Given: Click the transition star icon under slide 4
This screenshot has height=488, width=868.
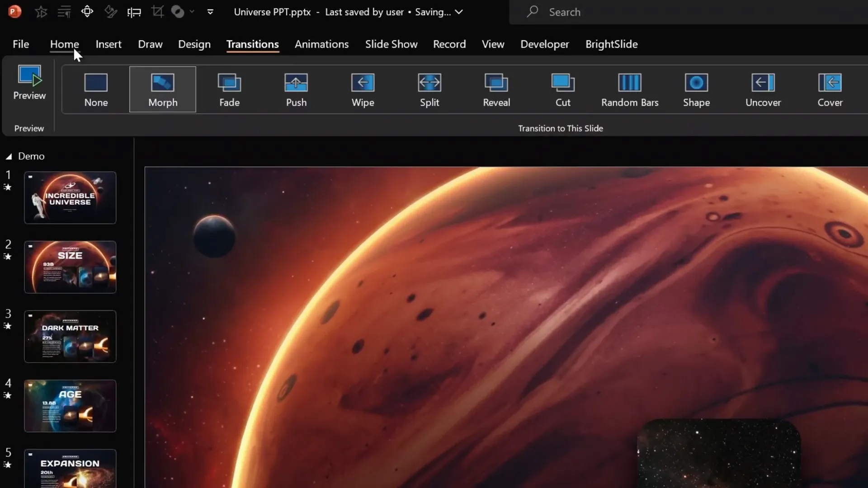Looking at the screenshot, I should 8,395.
